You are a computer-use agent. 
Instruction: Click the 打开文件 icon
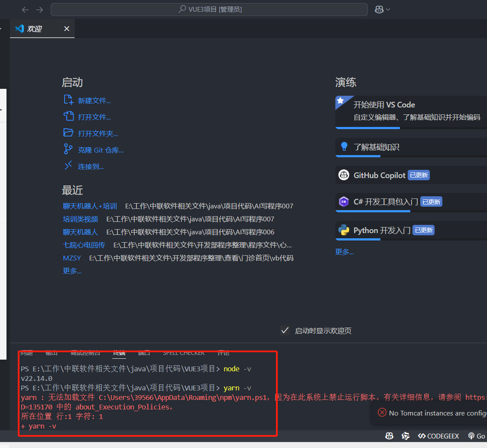68,117
